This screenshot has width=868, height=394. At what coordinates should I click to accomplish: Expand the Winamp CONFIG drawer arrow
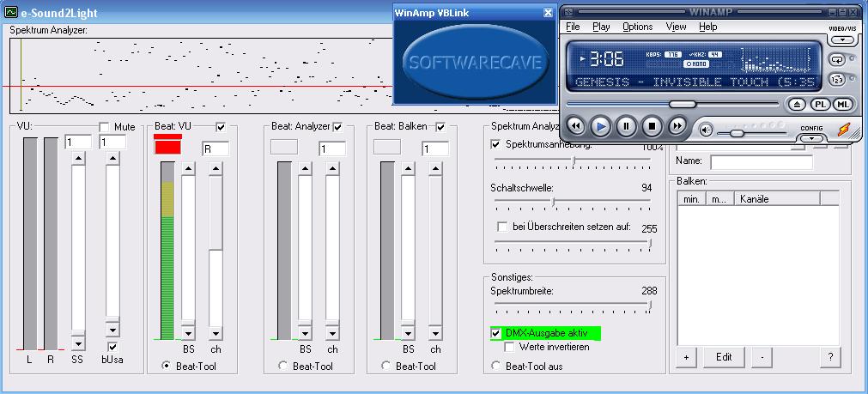click(x=811, y=137)
